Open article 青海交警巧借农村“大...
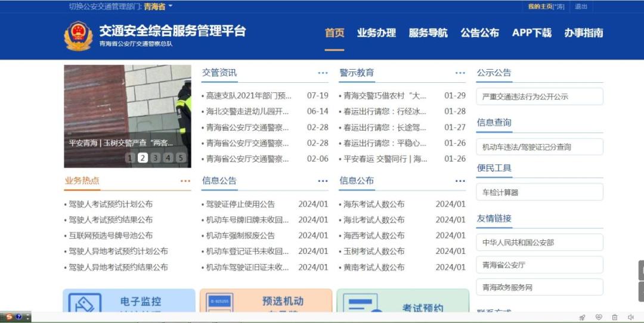The image size is (644, 323). click(x=385, y=96)
